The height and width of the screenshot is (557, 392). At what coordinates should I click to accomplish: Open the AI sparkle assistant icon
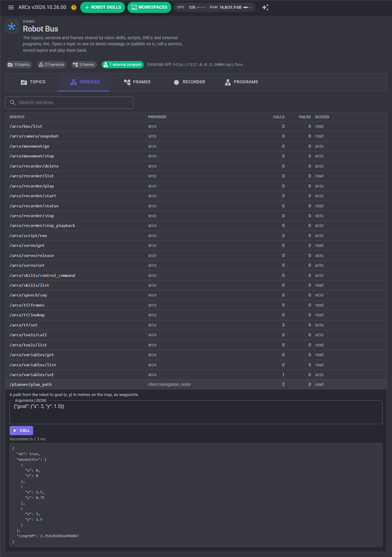pos(265,7)
